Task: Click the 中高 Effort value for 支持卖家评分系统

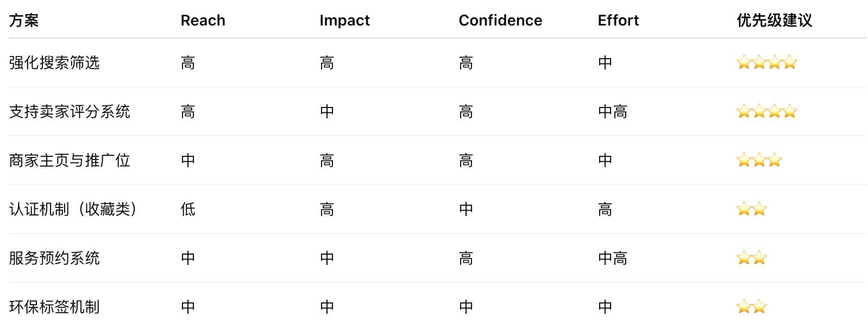Action: point(613,111)
